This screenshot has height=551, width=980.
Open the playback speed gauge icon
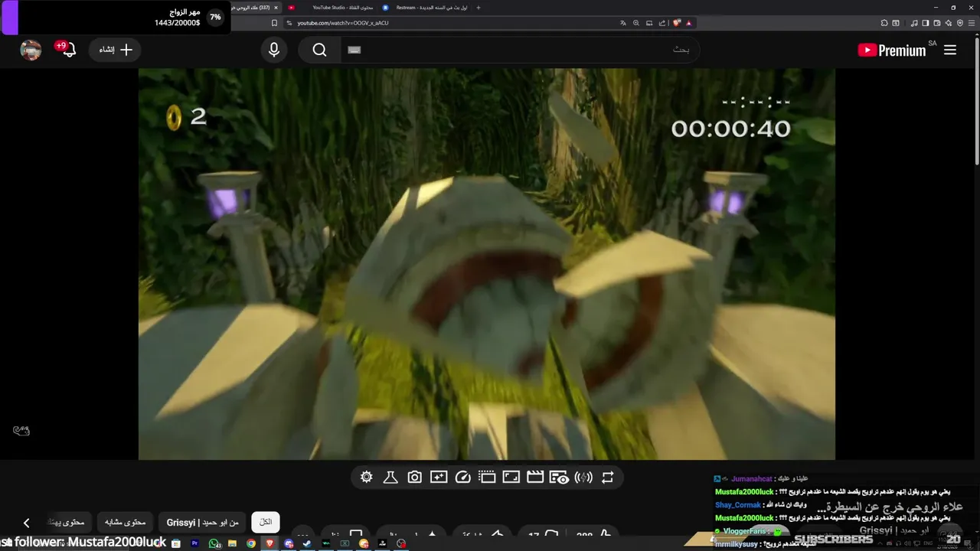[x=462, y=478]
